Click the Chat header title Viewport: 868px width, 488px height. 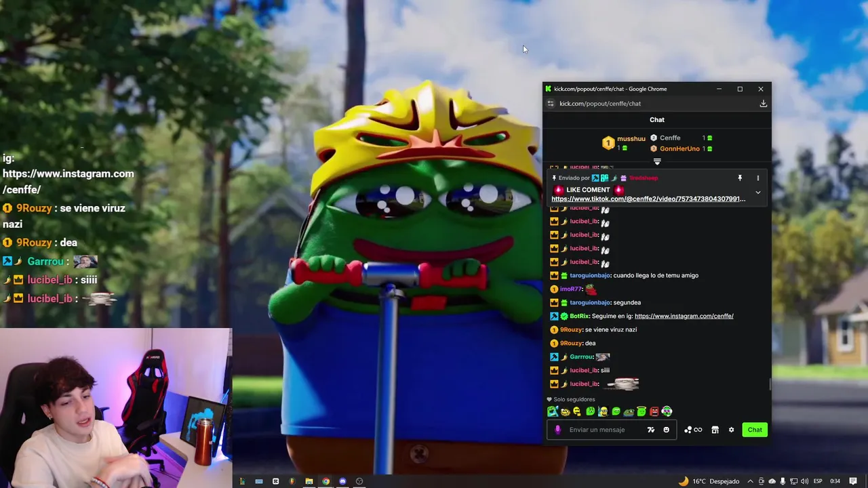click(x=657, y=120)
